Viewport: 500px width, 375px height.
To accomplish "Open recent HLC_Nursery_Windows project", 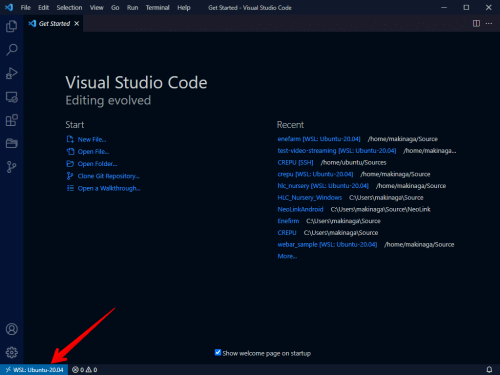I will [x=310, y=198].
